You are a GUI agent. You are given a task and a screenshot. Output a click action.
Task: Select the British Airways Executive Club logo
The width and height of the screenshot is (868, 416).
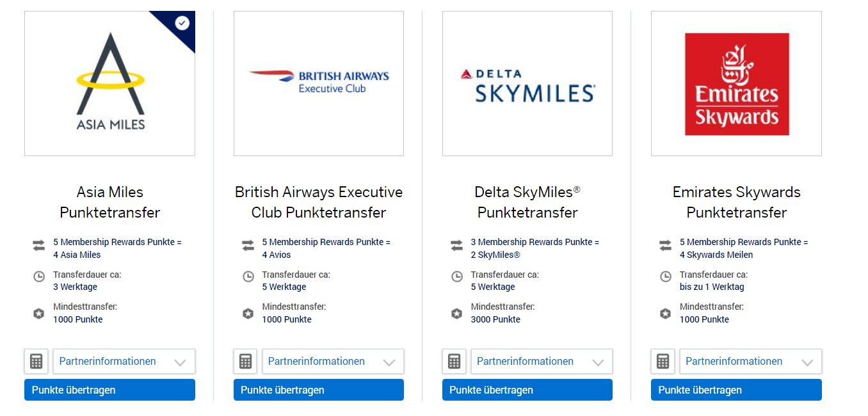[318, 83]
